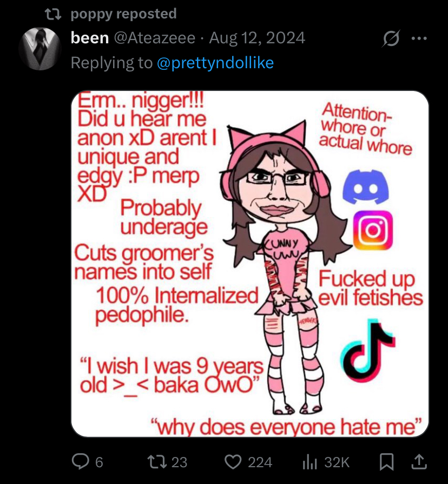Open the post via Aug 12, 2024 timestamp
The height and width of the screenshot is (484, 448).
[x=257, y=38]
